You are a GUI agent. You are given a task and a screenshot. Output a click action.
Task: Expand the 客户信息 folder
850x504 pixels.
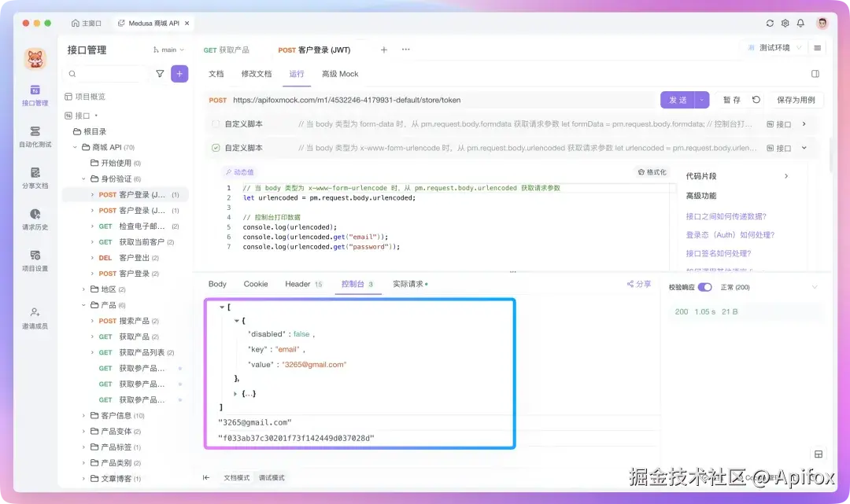[x=83, y=416]
